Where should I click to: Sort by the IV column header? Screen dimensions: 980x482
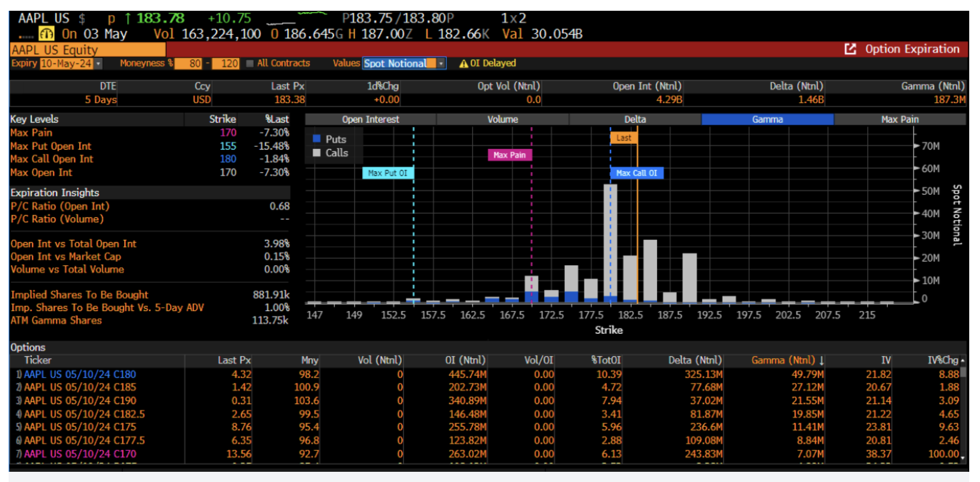[x=886, y=360]
